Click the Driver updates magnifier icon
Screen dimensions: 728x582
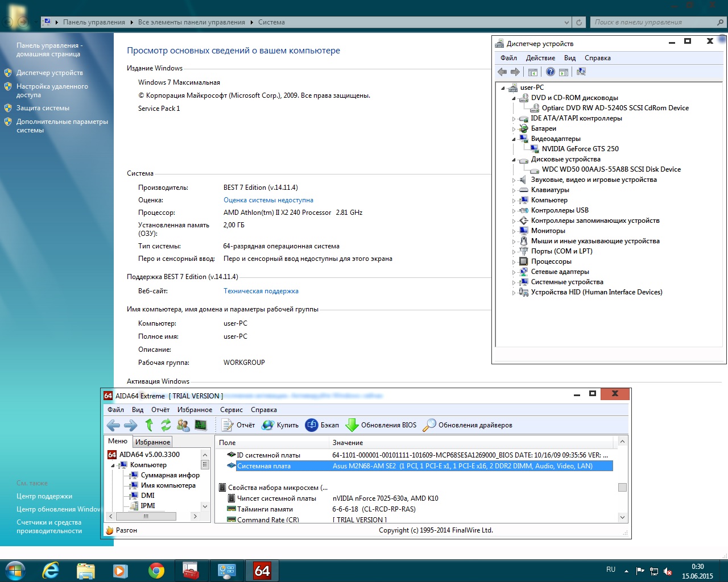coord(430,425)
